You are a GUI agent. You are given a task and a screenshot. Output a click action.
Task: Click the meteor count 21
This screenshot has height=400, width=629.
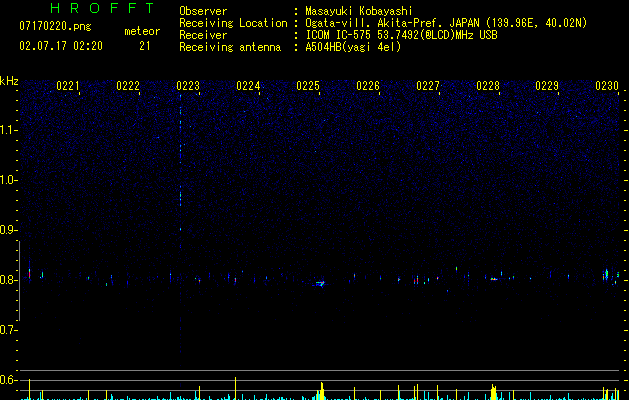(x=144, y=46)
